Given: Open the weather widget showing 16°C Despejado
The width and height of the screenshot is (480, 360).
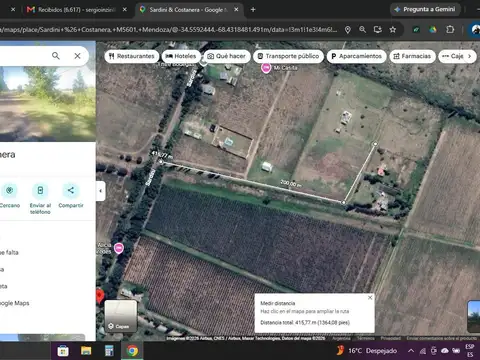Looking at the screenshot, I should (x=367, y=351).
